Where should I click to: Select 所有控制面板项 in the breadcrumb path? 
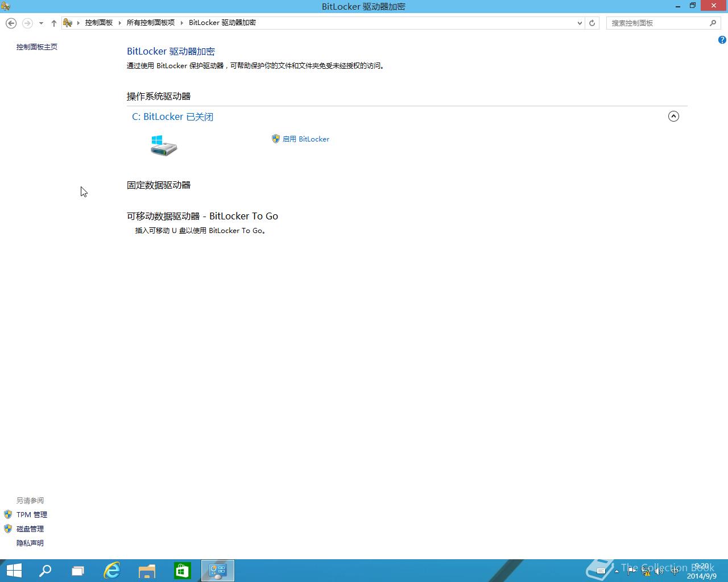(x=151, y=23)
